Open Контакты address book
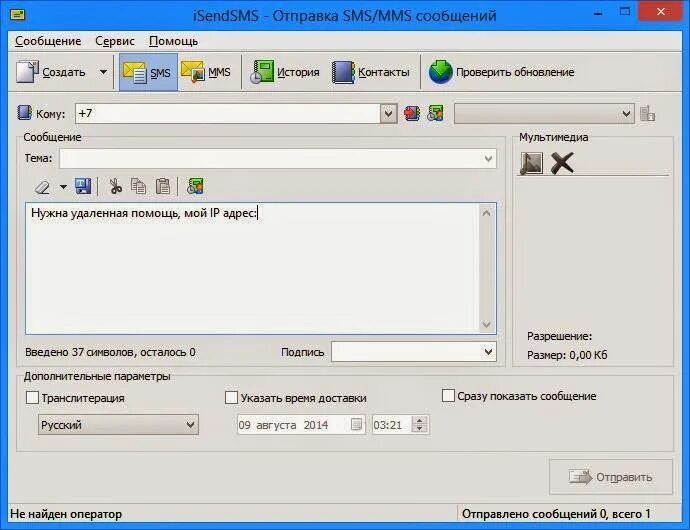The height and width of the screenshot is (530, 690). click(x=371, y=72)
